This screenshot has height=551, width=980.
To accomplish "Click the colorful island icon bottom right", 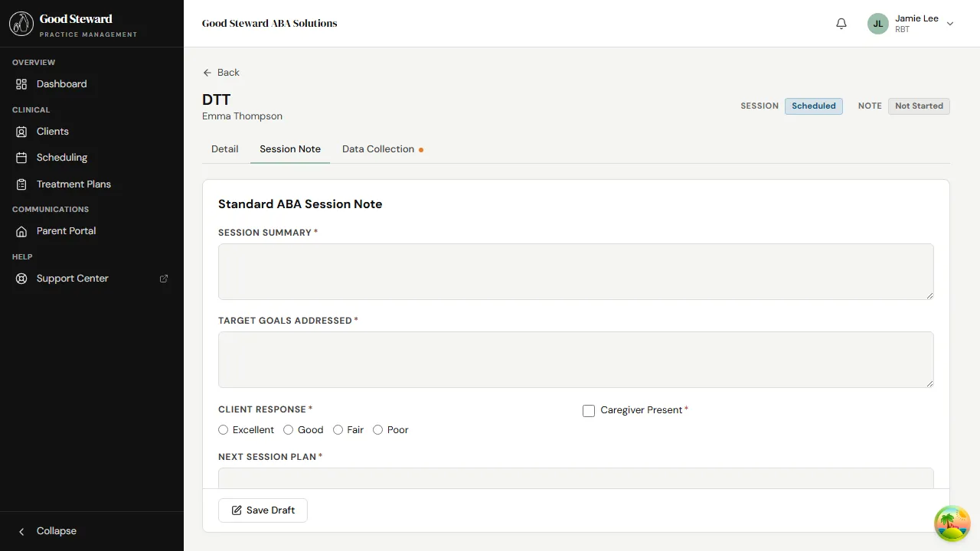I will 952,523.
